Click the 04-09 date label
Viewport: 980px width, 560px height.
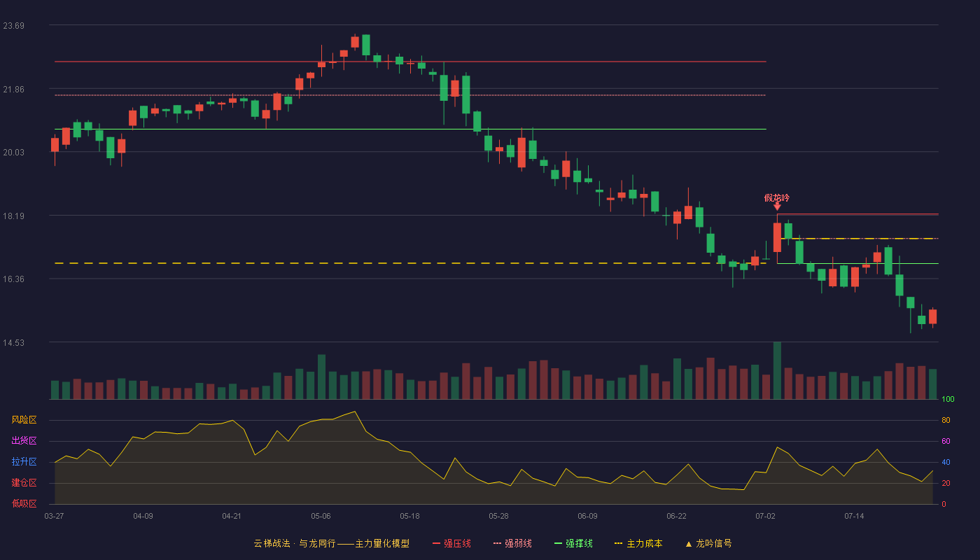143,516
